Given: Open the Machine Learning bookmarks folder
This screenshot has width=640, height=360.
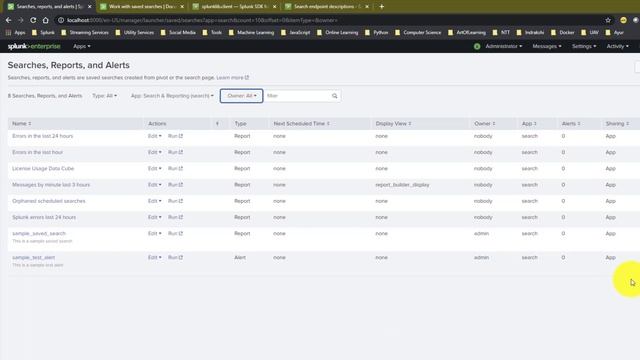Looking at the screenshot, I should pos(252,32).
